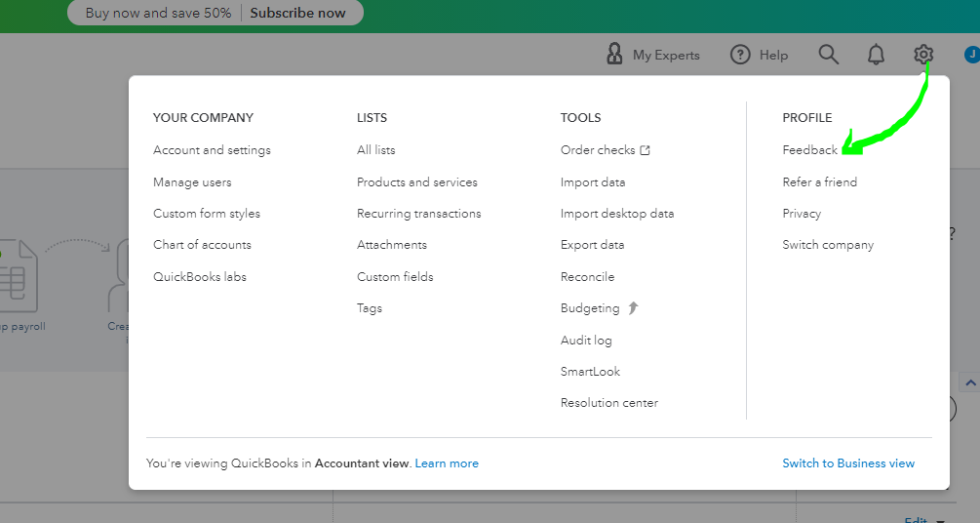This screenshot has width=980, height=523.
Task: Open Account and settings
Action: coord(212,150)
